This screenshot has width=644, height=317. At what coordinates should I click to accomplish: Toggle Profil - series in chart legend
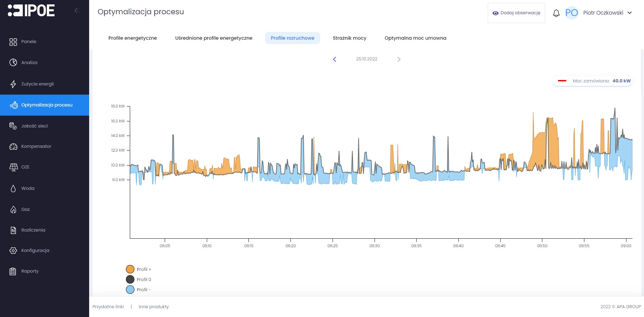click(x=130, y=290)
